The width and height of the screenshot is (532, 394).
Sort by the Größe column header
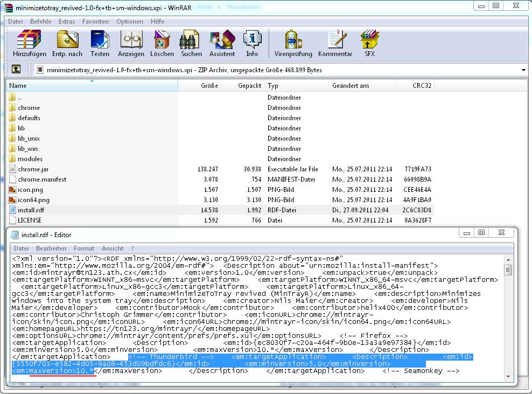[199, 86]
